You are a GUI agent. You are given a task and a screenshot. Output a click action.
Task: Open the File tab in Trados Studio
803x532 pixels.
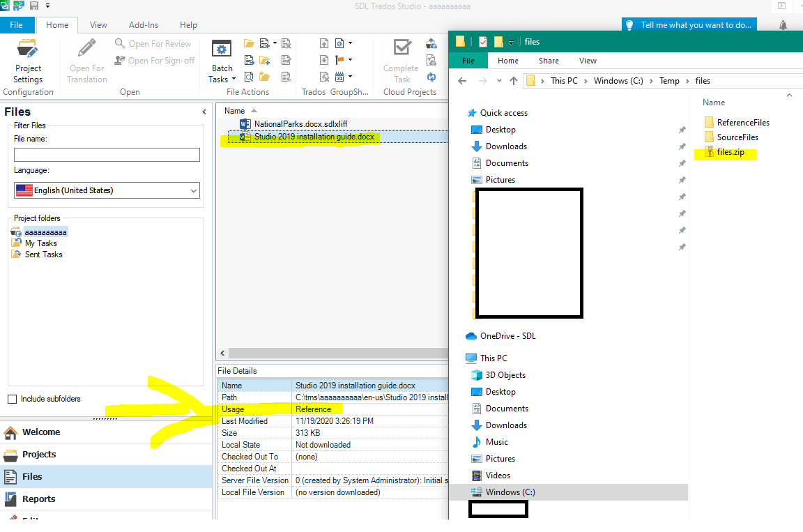[x=16, y=25]
